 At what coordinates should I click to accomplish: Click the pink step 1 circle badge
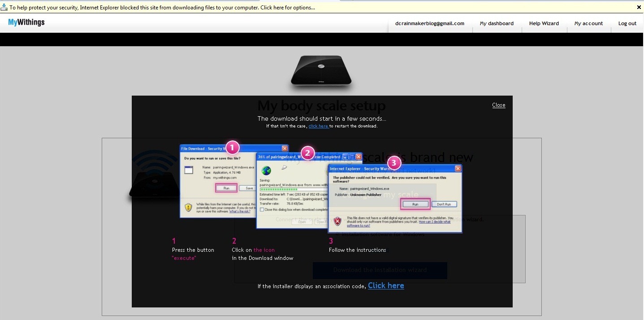pos(232,147)
